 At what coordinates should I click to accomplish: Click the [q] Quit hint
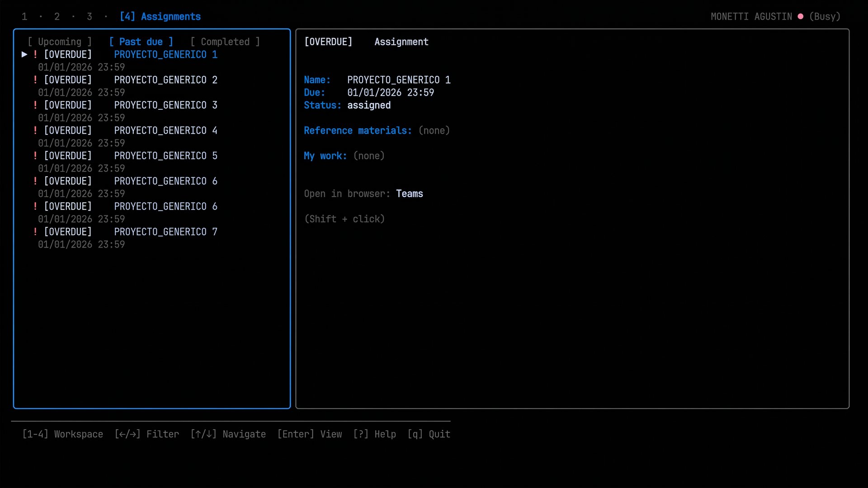[x=429, y=434]
